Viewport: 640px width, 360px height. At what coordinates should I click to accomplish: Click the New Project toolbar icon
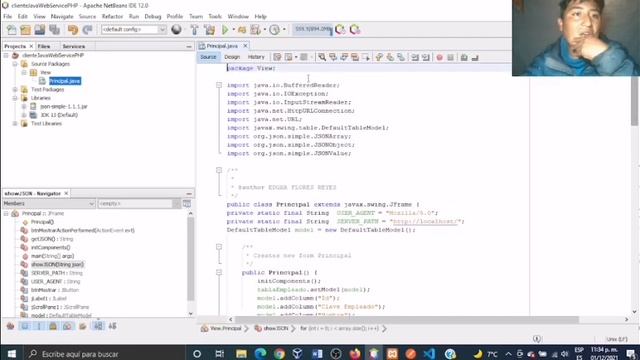point(25,29)
